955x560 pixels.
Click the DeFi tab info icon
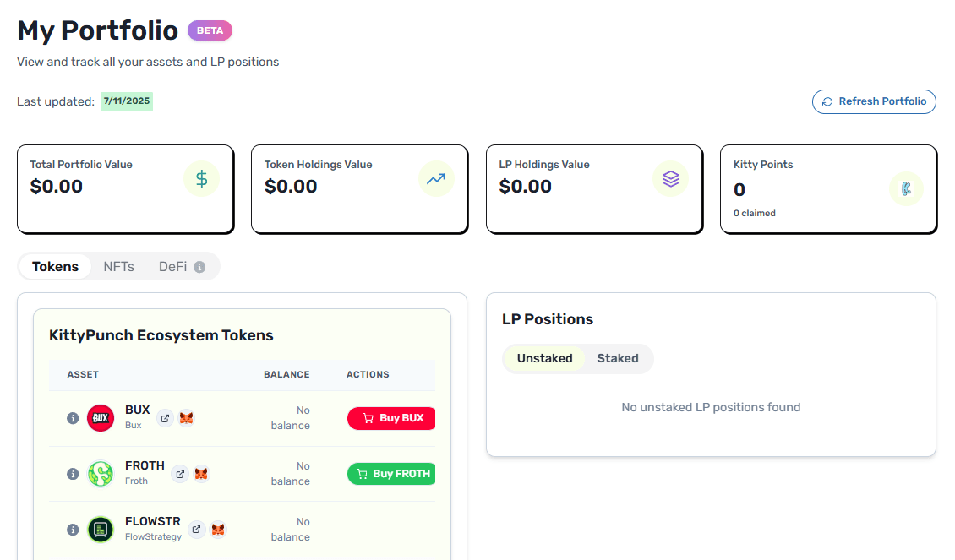199,267
